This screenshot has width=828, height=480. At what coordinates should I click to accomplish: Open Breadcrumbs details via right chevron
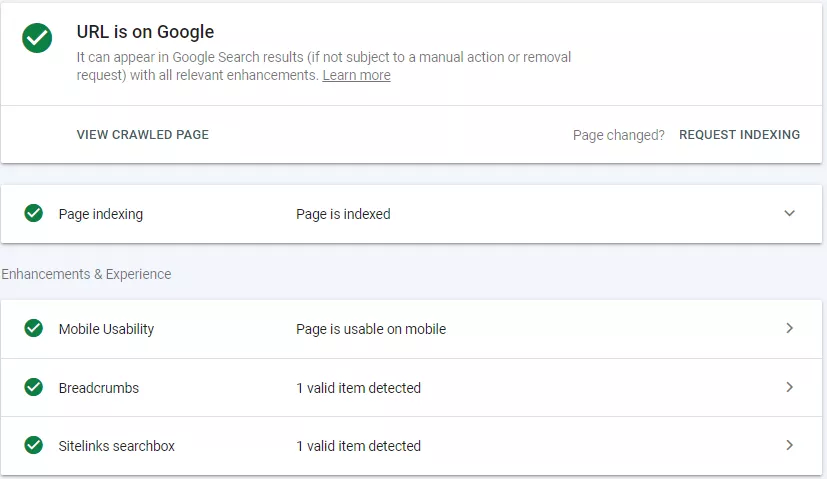[789, 387]
